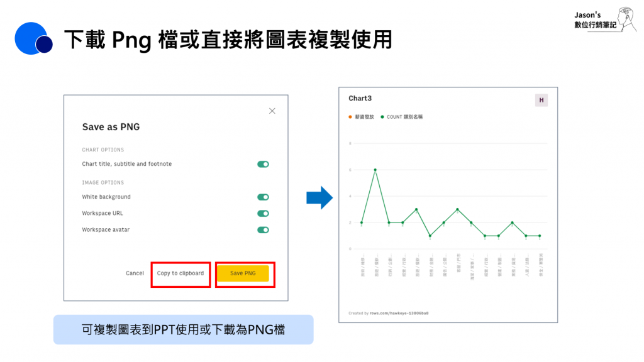The height and width of the screenshot is (362, 644).
Task: Click the orange 薪資發放 legend dot
Action: click(350, 117)
